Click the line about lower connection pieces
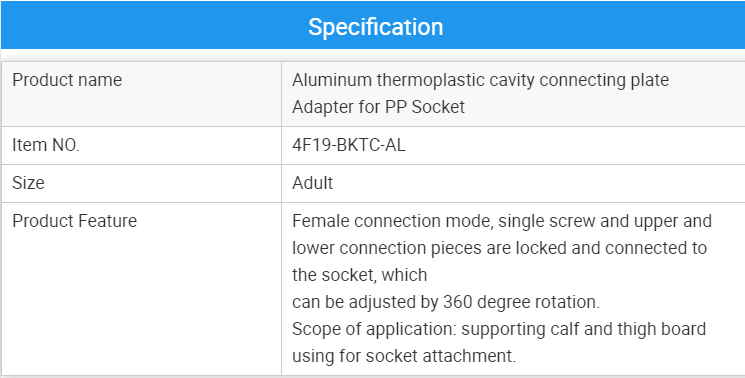This screenshot has width=745, height=378. pos(499,248)
